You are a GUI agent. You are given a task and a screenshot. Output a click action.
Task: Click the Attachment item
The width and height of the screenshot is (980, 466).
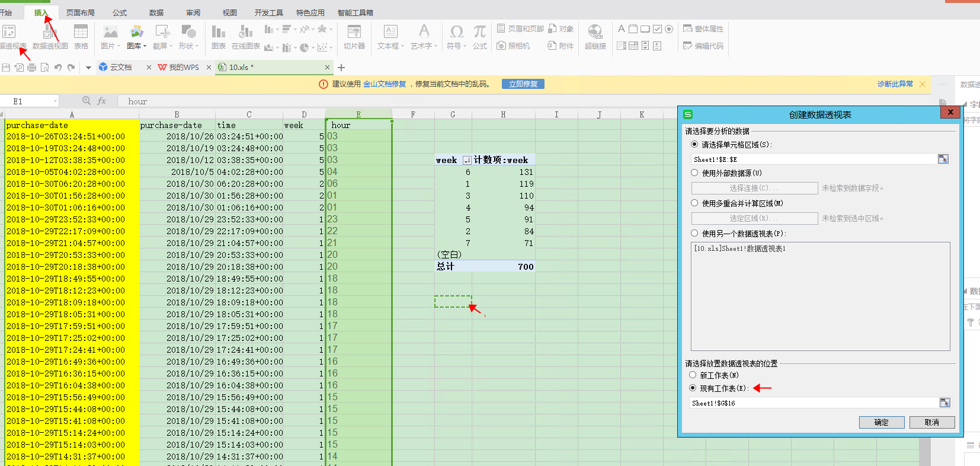(x=561, y=46)
